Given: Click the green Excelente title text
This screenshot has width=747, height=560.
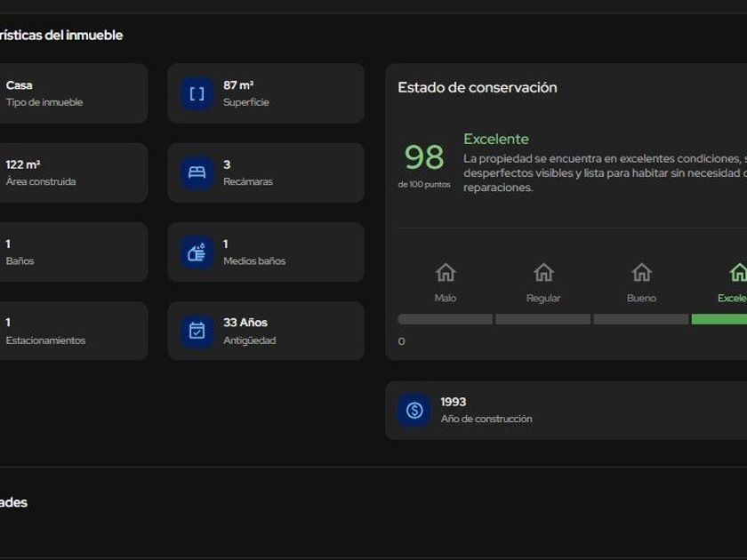Looking at the screenshot, I should point(495,139).
